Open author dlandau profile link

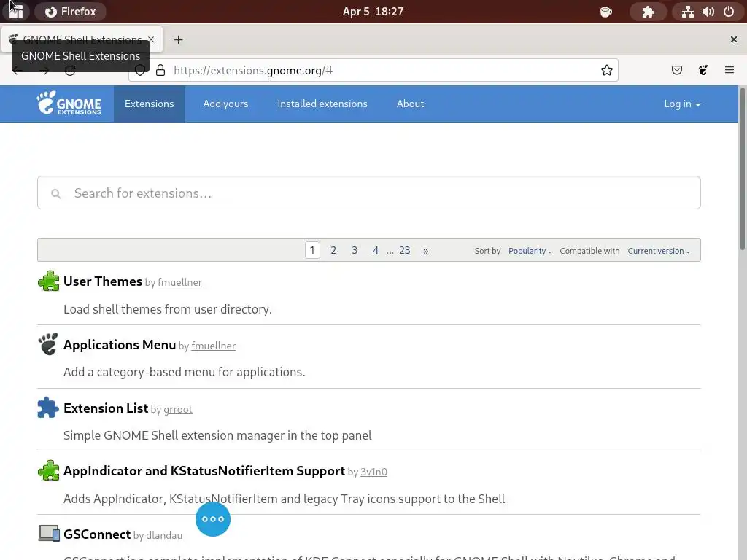point(164,535)
